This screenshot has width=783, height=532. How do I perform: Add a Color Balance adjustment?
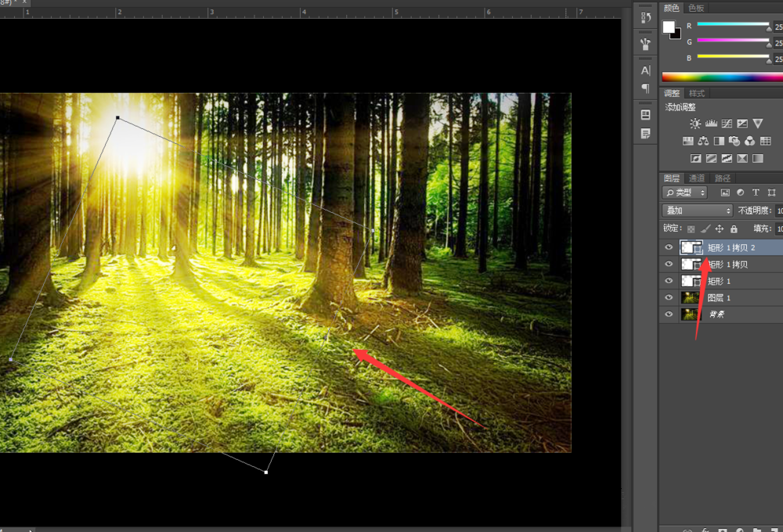(703, 141)
